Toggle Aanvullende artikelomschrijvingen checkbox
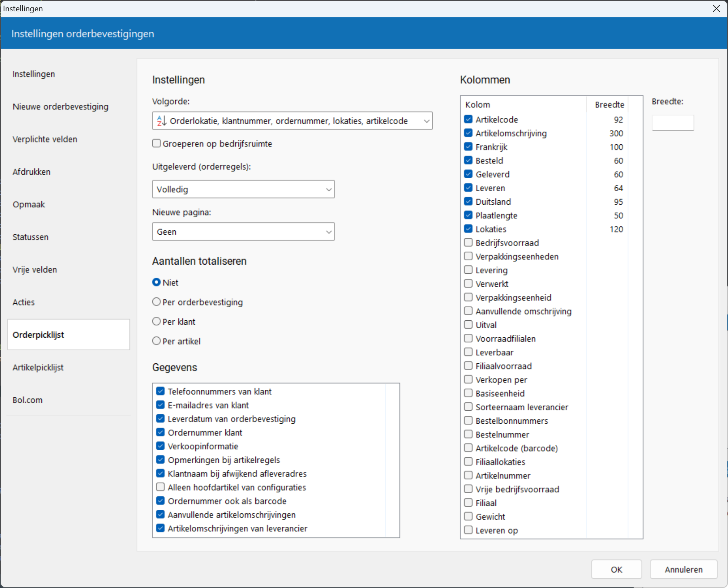 click(160, 515)
